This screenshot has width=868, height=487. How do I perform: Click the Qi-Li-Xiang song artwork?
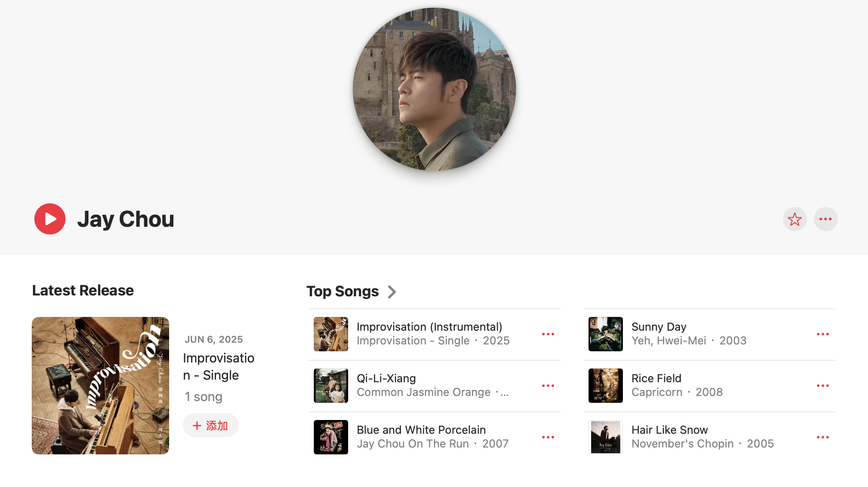(x=331, y=386)
